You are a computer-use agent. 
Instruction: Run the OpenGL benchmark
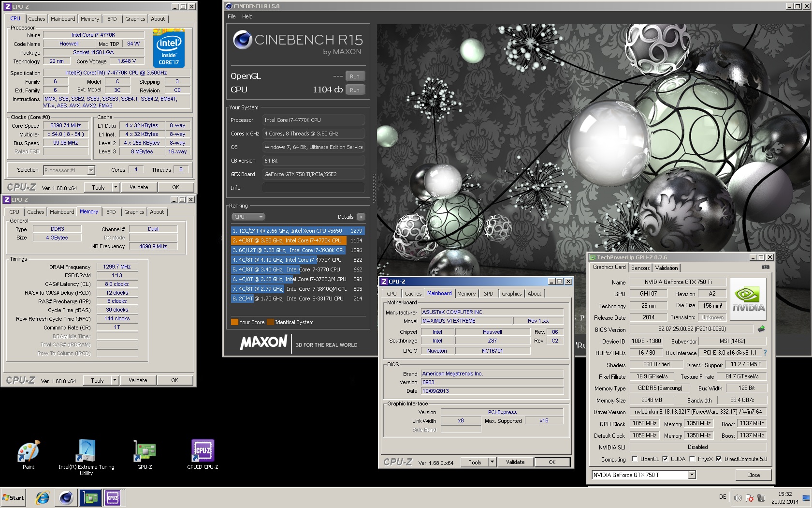tap(355, 76)
